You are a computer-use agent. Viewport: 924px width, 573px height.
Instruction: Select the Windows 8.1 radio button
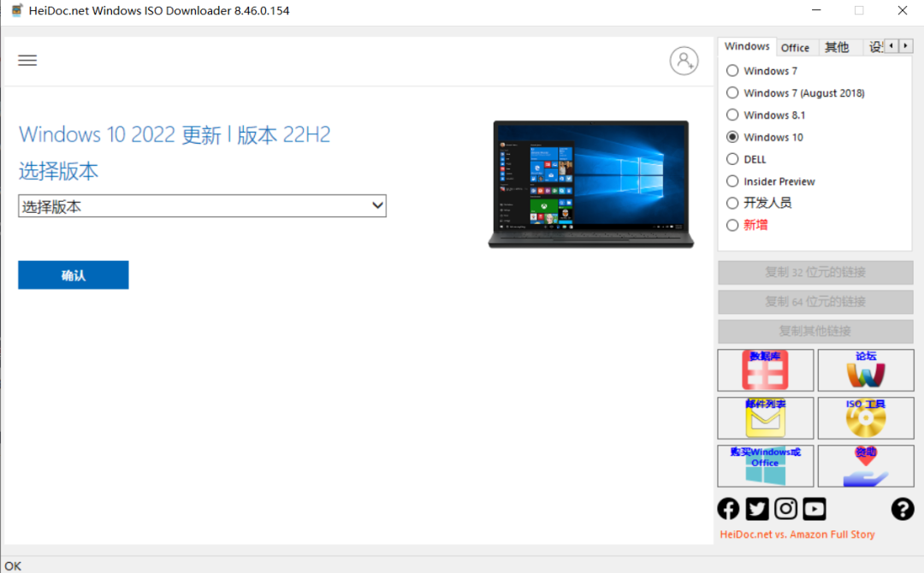(731, 115)
